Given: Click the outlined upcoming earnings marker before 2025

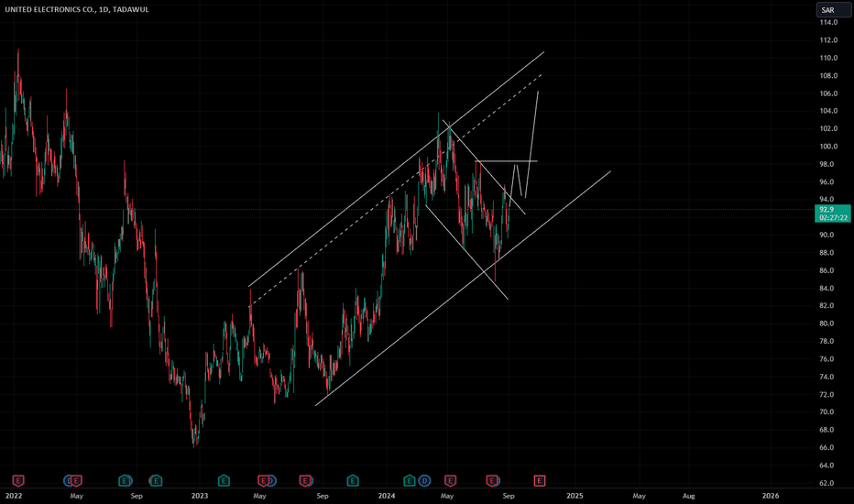Looking at the screenshot, I should [x=539, y=480].
